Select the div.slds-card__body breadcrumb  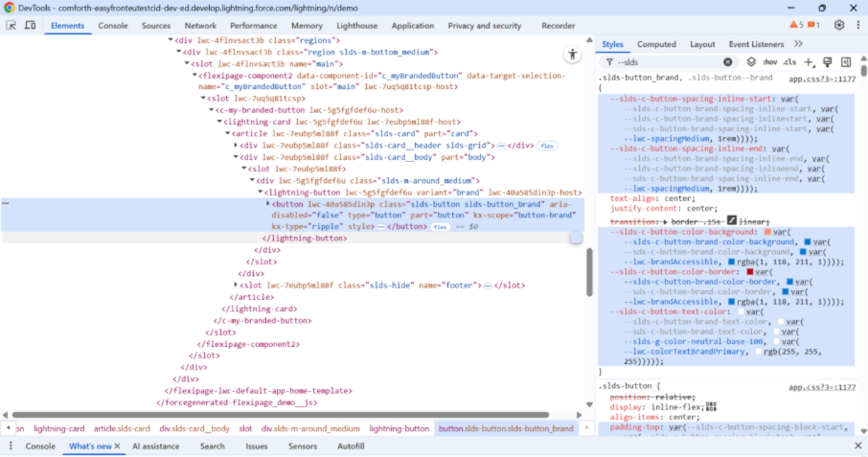tap(194, 429)
